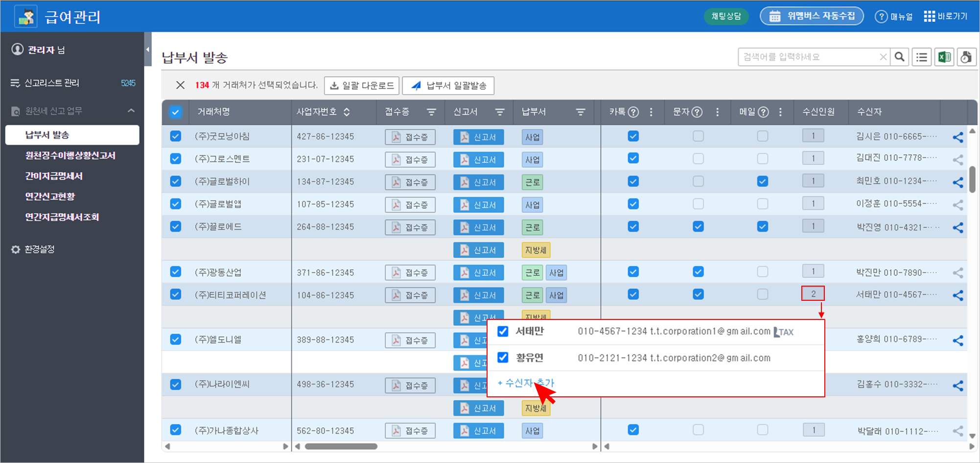Uncheck the (주)글로벌하이 row checkbox
The image size is (980, 463).
[176, 181]
